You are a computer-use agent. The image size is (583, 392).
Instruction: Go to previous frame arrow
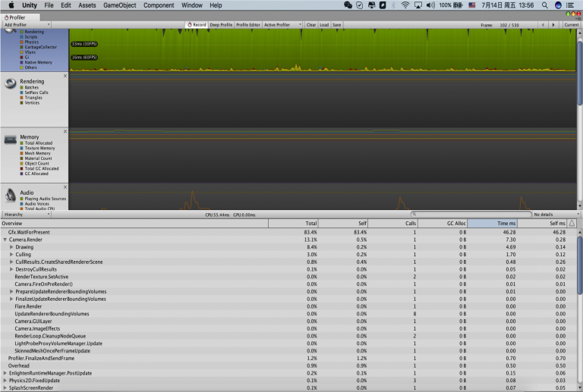(543, 25)
